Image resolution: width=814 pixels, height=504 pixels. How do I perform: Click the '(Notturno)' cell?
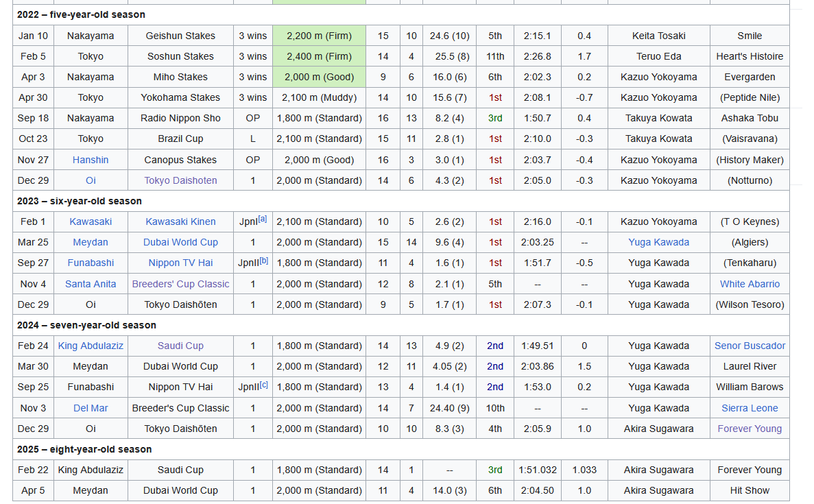[749, 180]
